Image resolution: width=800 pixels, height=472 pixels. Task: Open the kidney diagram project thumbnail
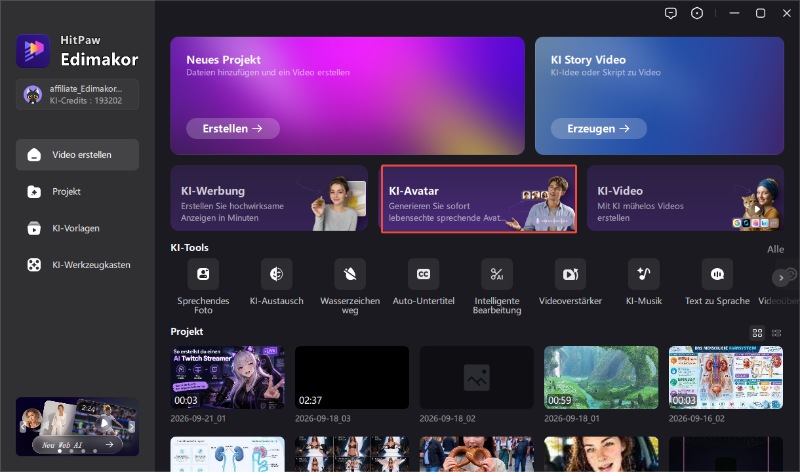point(228,454)
